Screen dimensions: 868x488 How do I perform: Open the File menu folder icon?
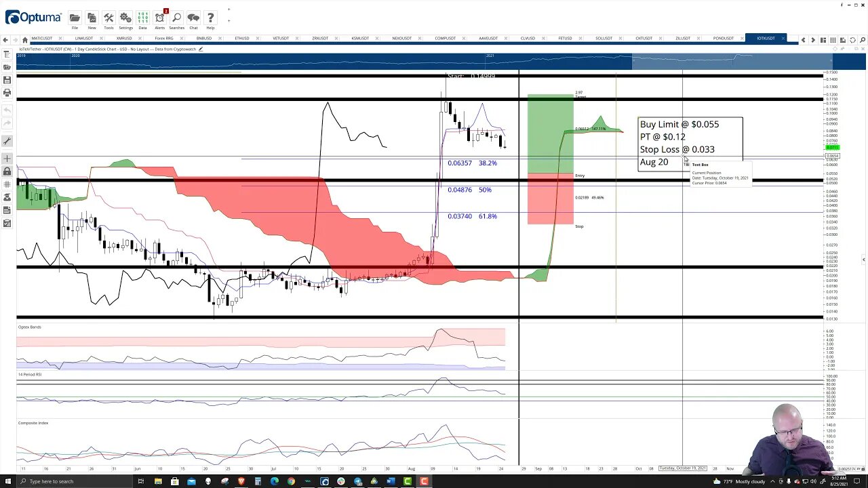pos(75,18)
